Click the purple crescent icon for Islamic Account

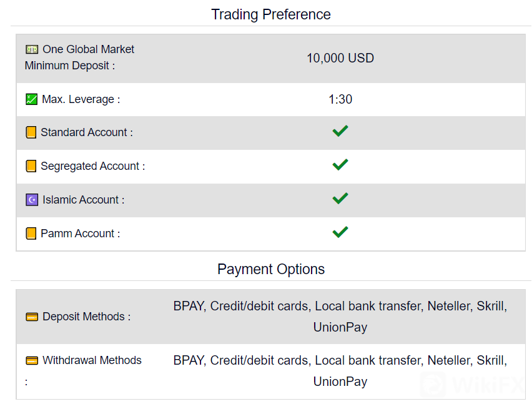point(31,200)
